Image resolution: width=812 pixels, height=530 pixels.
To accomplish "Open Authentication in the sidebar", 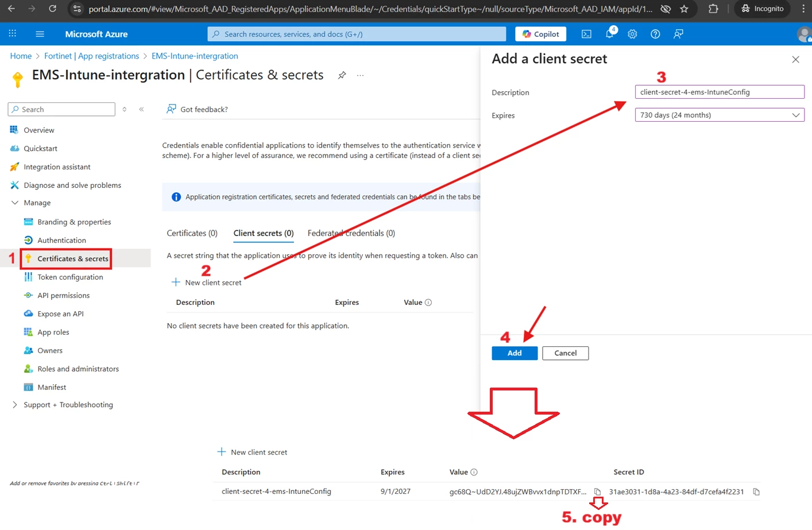I will click(61, 241).
